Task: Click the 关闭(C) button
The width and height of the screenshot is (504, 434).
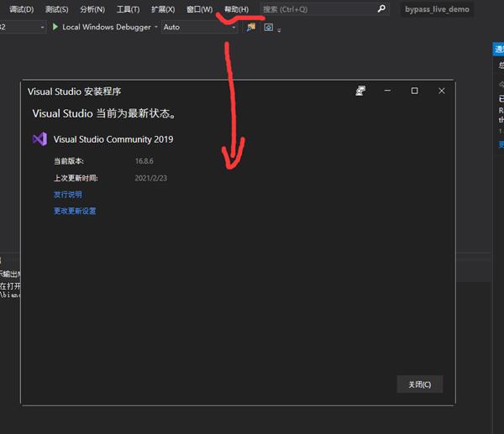Action: [x=419, y=384]
